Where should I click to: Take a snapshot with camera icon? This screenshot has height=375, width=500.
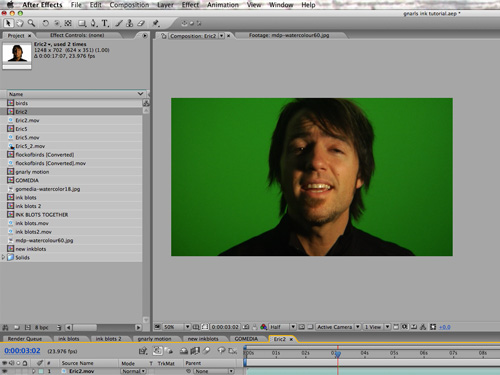246,327
